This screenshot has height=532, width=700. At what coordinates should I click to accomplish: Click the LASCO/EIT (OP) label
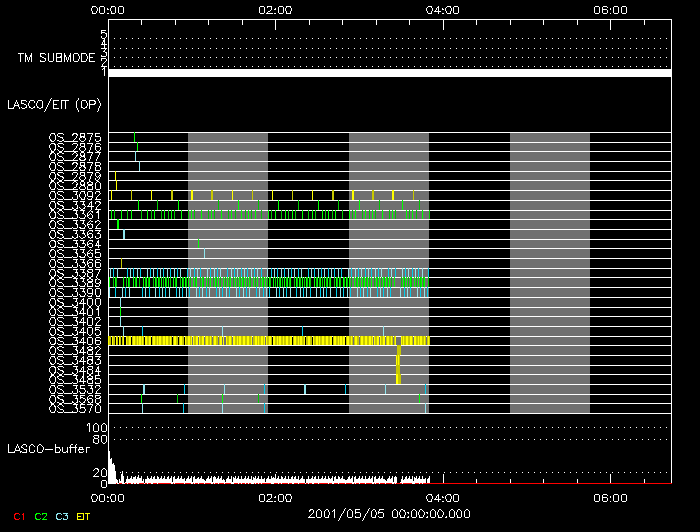pos(54,105)
